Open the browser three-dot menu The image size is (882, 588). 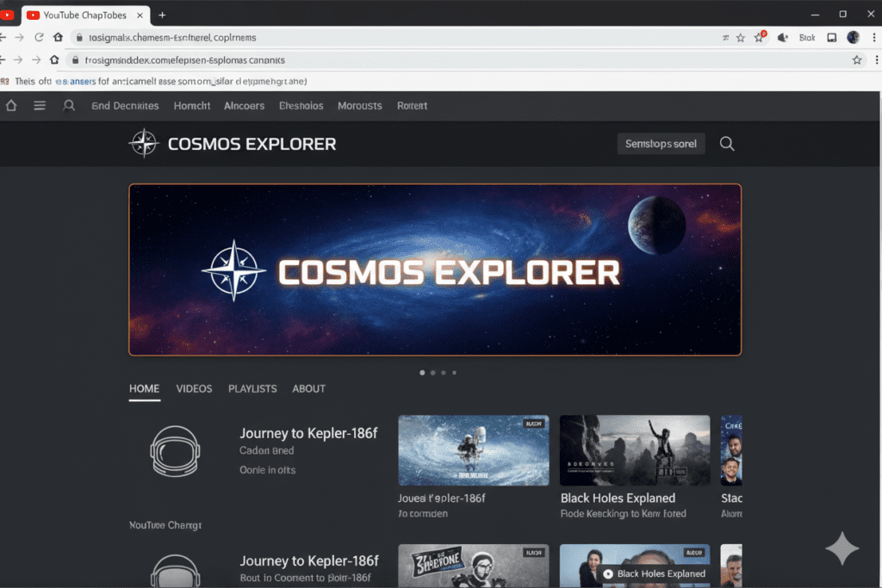point(873,37)
